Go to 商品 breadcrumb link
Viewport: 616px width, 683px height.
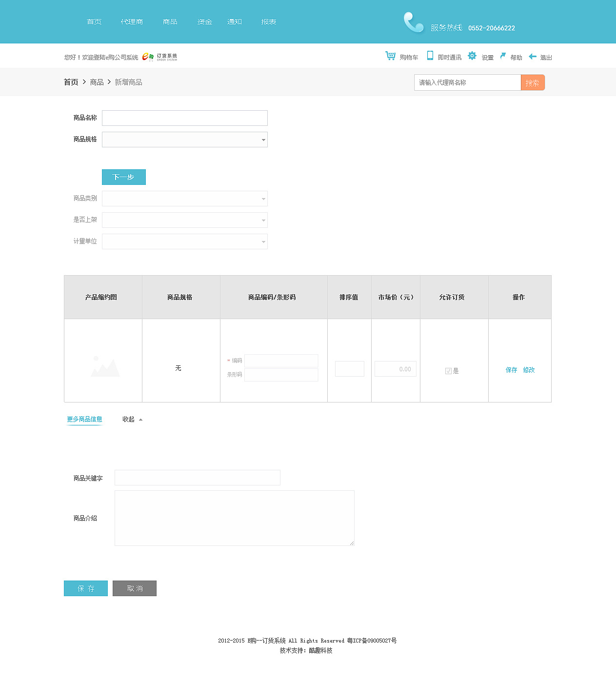coord(97,82)
